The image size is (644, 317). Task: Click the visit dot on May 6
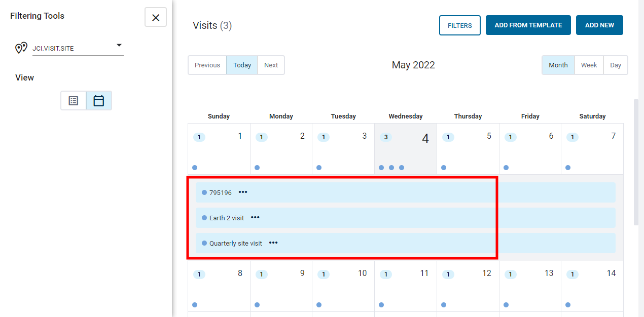point(506,168)
